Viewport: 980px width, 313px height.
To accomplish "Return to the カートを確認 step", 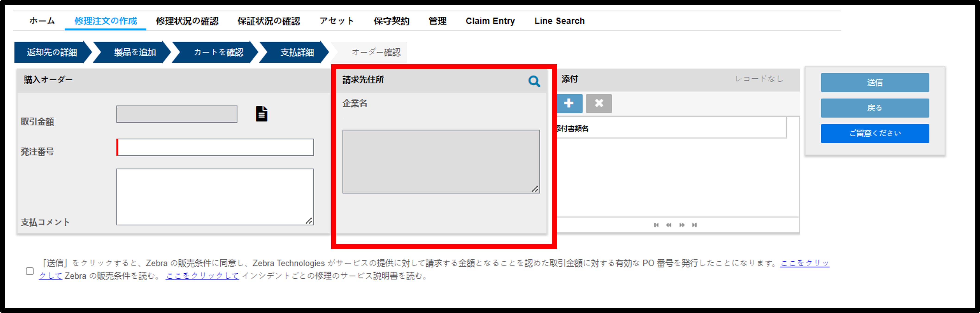I will click(216, 52).
